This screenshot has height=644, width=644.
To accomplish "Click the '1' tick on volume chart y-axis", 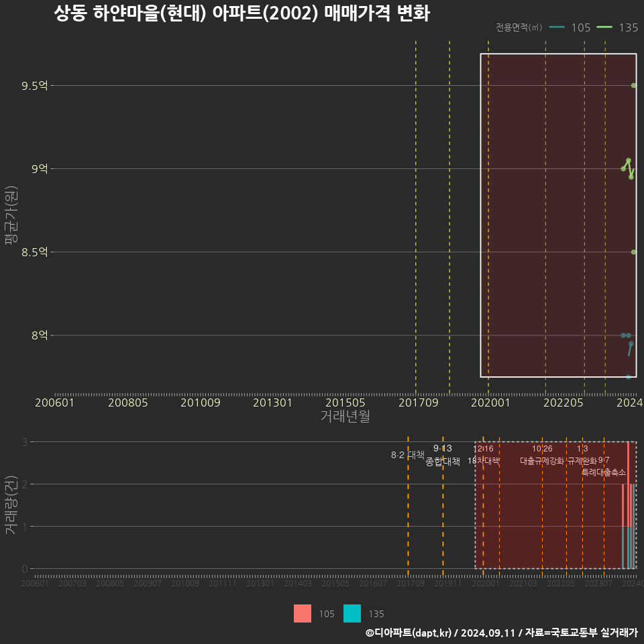I will 25,527.
